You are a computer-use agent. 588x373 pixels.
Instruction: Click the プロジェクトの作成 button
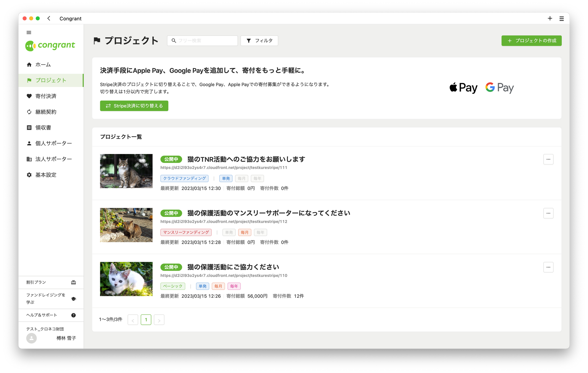pyautogui.click(x=531, y=41)
